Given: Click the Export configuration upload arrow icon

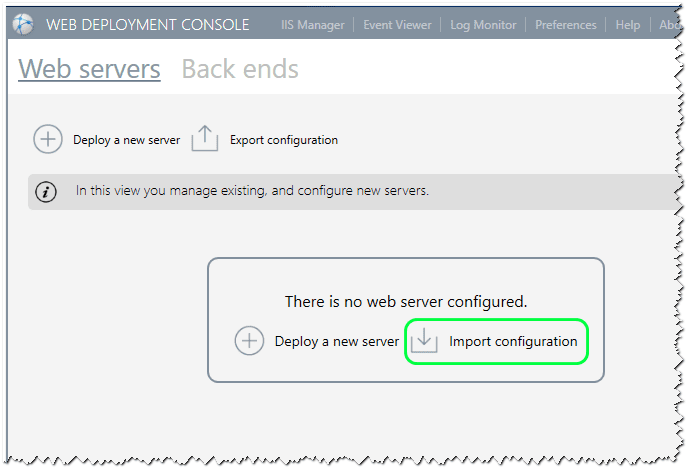Looking at the screenshot, I should pyautogui.click(x=204, y=139).
